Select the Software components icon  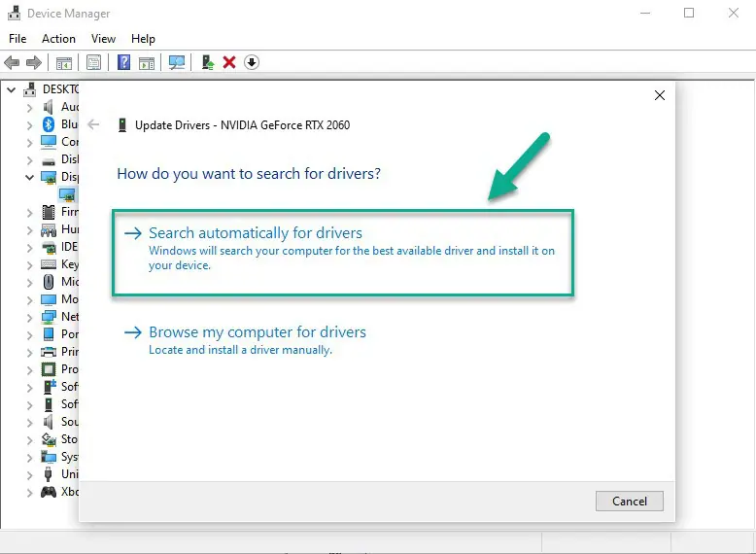coord(50,387)
